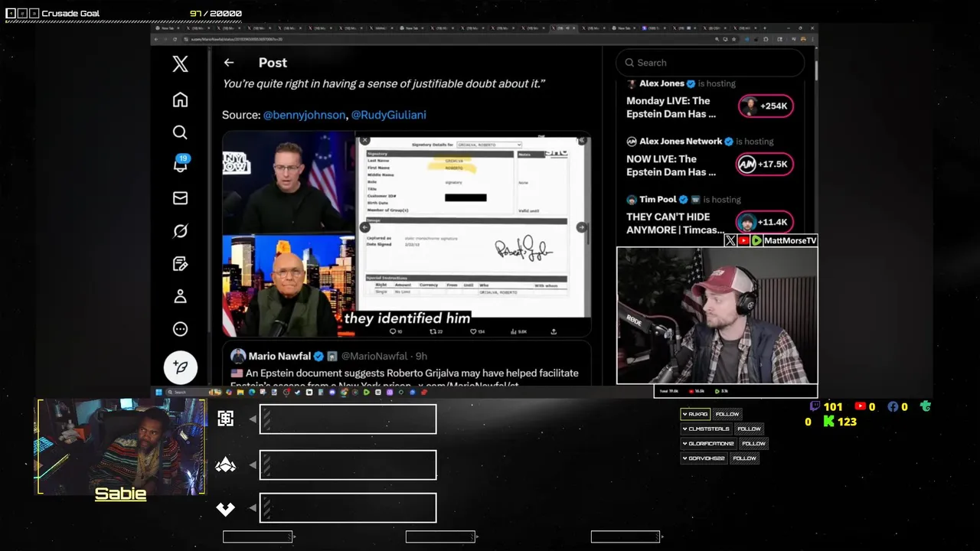
Task: Click the browser back arrow
Action: coord(156,39)
